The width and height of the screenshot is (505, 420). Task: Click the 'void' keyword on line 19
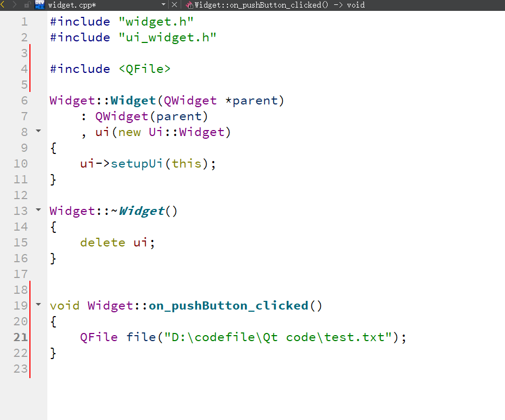pyautogui.click(x=64, y=306)
